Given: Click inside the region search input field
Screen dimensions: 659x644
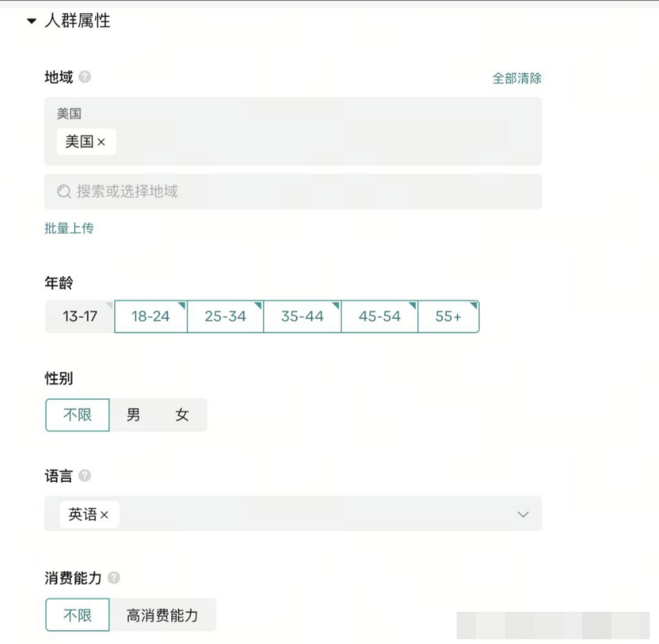Looking at the screenshot, I should coord(220,191).
